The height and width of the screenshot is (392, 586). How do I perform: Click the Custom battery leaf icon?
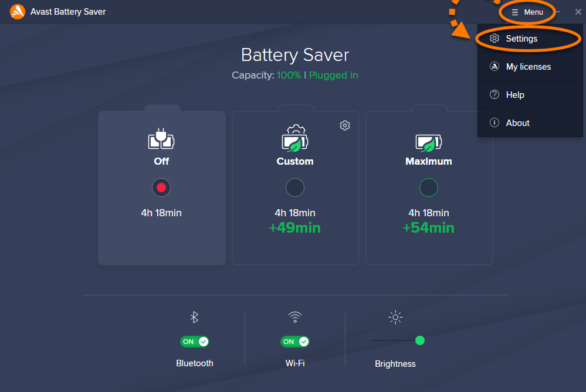295,138
